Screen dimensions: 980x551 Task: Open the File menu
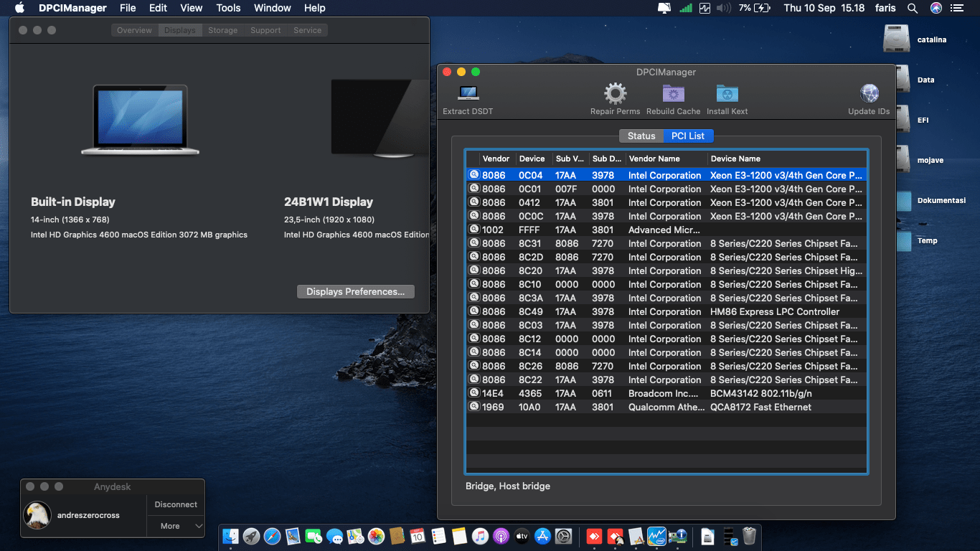coord(128,8)
